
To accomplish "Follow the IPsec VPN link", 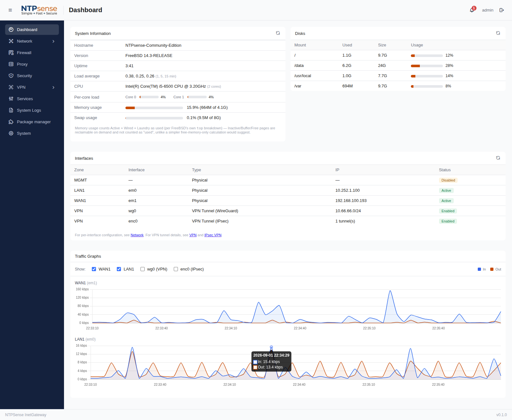I will pyautogui.click(x=213, y=235).
